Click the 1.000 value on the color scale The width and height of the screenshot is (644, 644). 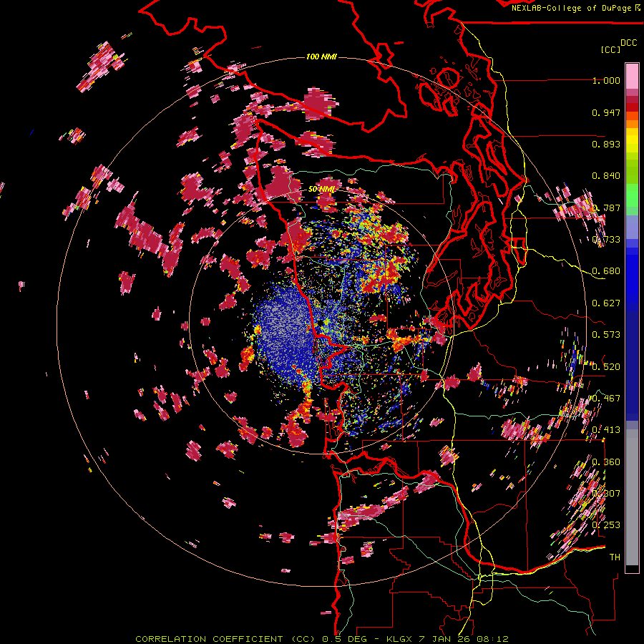pos(606,80)
